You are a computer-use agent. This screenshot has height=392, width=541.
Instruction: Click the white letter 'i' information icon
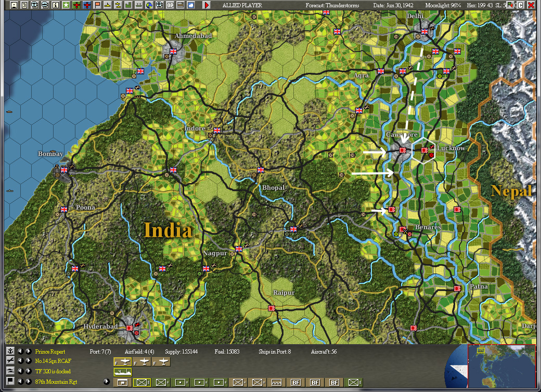55,5
